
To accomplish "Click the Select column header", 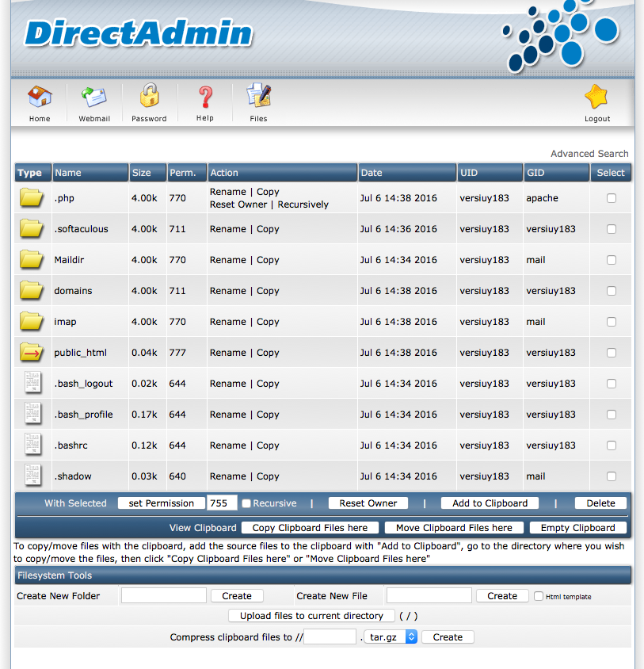I will coord(610,173).
